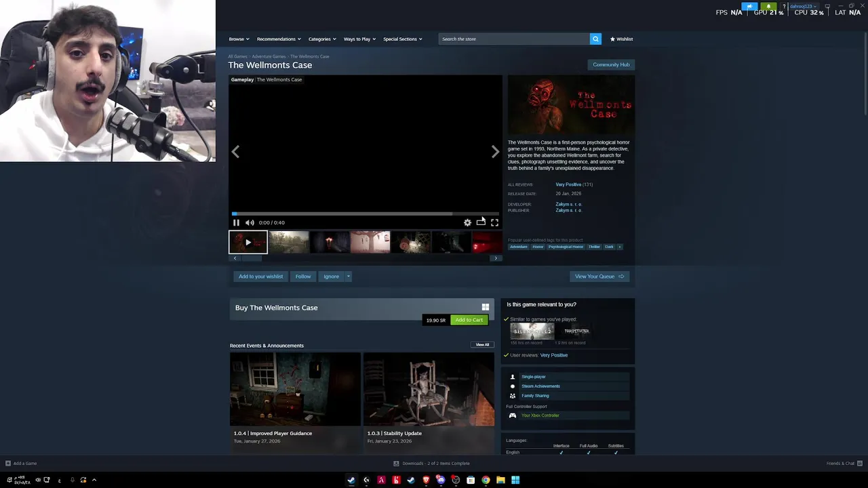This screenshot has height=488, width=868.
Task: Mute the trailer volume speaker icon
Action: [x=250, y=222]
